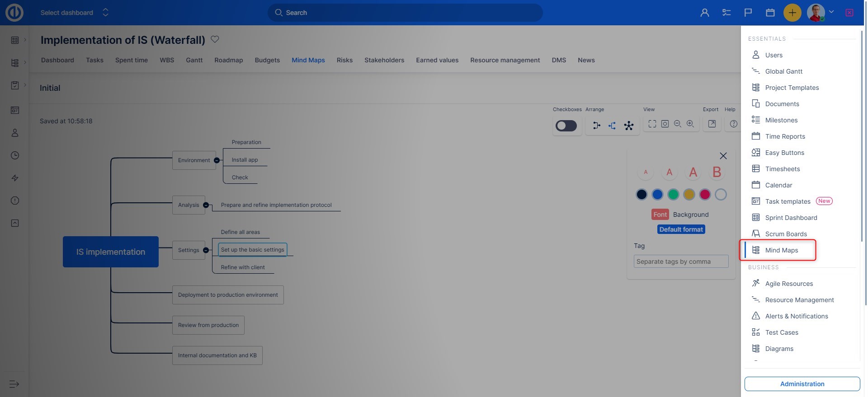Screen dimensions: 868x397
Task: Add project to favorites with heart icon
Action: coord(215,39)
